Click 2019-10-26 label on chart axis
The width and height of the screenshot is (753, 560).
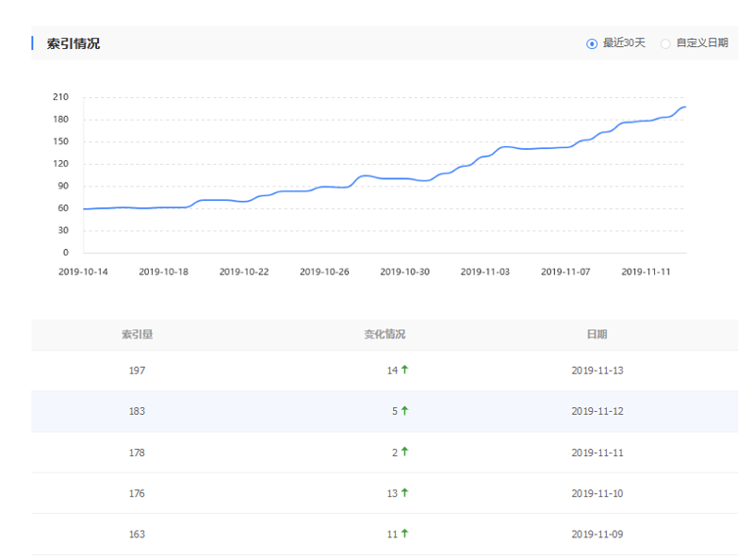point(324,272)
